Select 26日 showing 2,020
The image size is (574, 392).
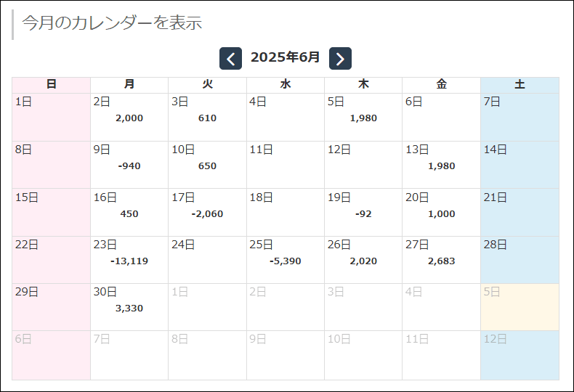click(x=363, y=260)
